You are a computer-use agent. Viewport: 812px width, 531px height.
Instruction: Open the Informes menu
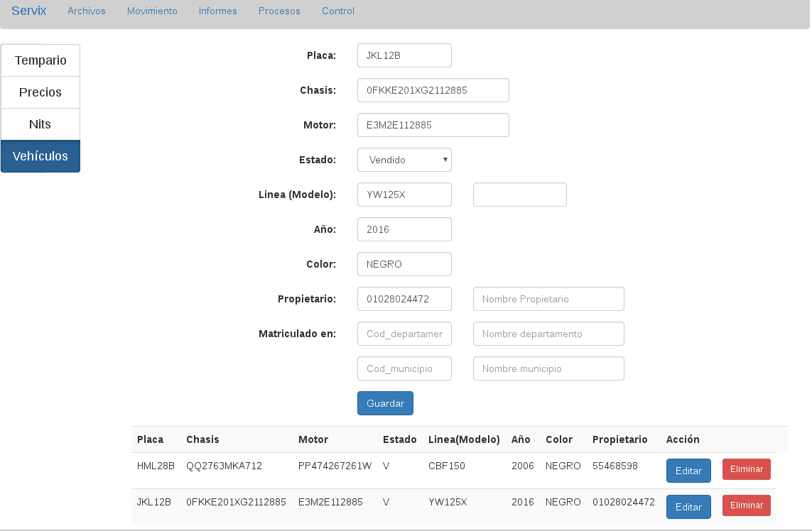218,11
